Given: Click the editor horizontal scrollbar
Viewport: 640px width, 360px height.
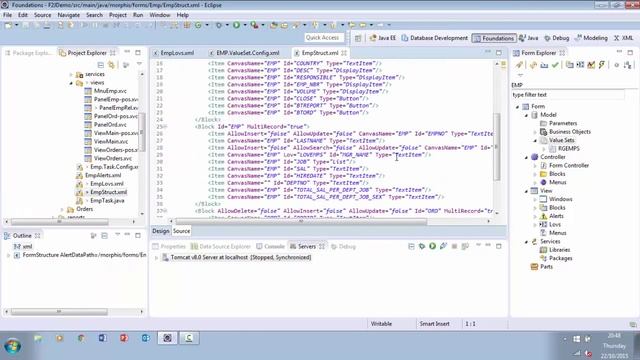Looking at the screenshot, I should pyautogui.click(x=301, y=221).
